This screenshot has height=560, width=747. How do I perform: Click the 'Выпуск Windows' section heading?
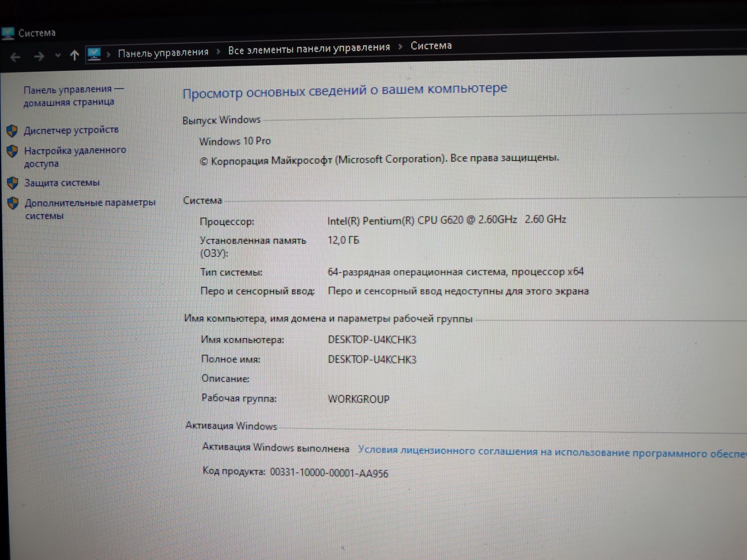point(222,120)
